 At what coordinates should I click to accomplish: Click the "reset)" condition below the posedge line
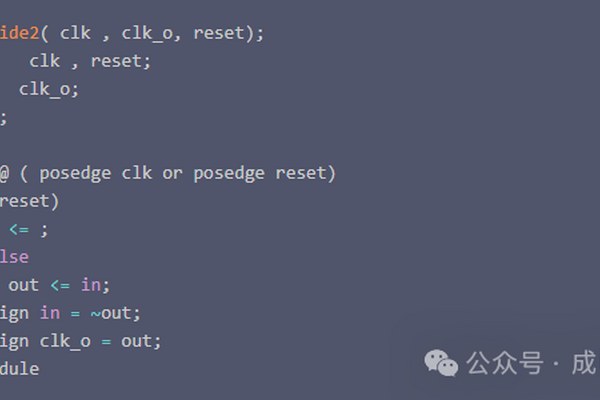coord(29,201)
